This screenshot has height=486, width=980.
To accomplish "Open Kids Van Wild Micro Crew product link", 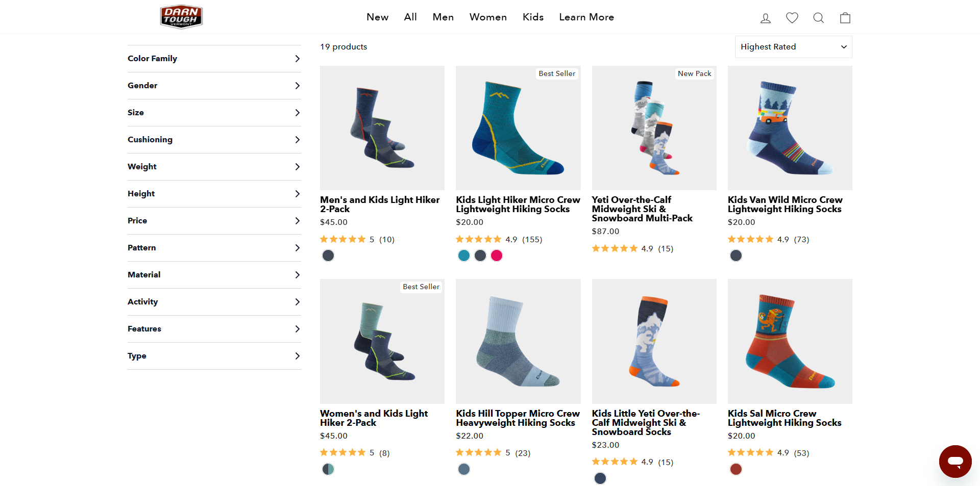I will point(785,204).
